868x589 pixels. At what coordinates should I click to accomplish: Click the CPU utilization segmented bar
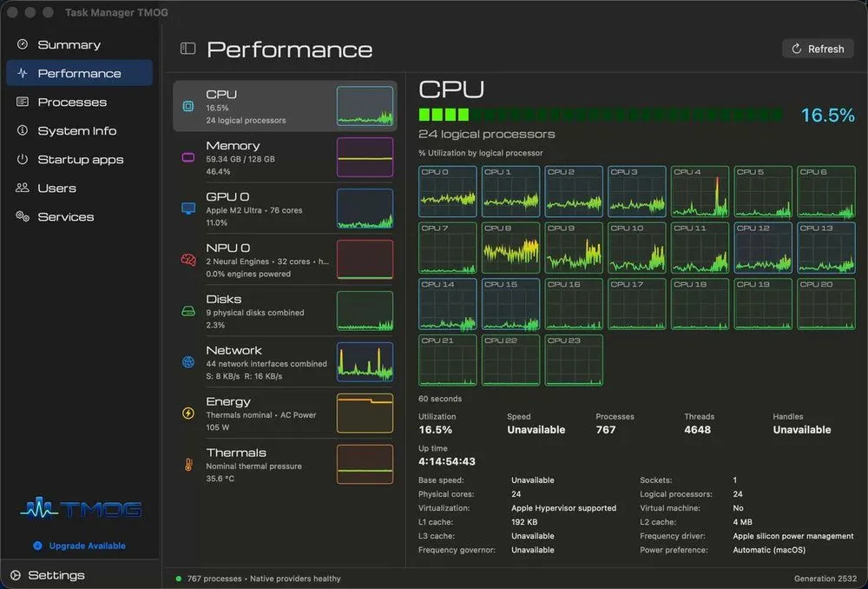pos(601,115)
